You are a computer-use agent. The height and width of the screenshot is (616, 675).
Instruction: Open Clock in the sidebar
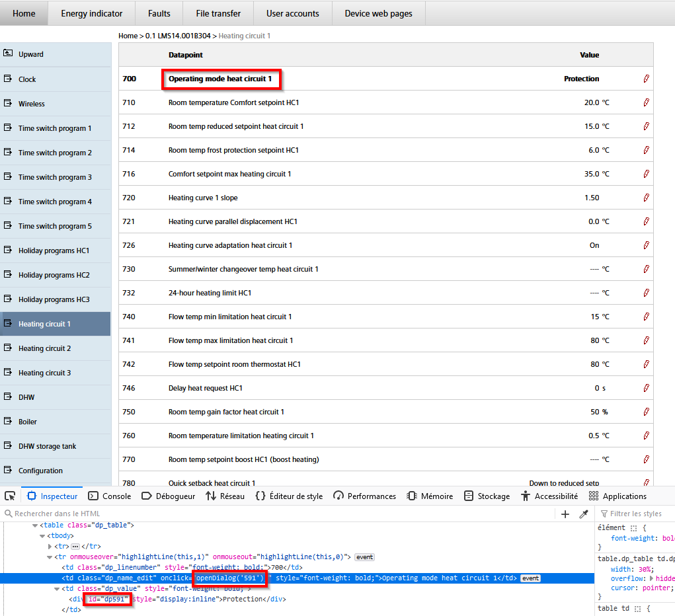(56, 79)
